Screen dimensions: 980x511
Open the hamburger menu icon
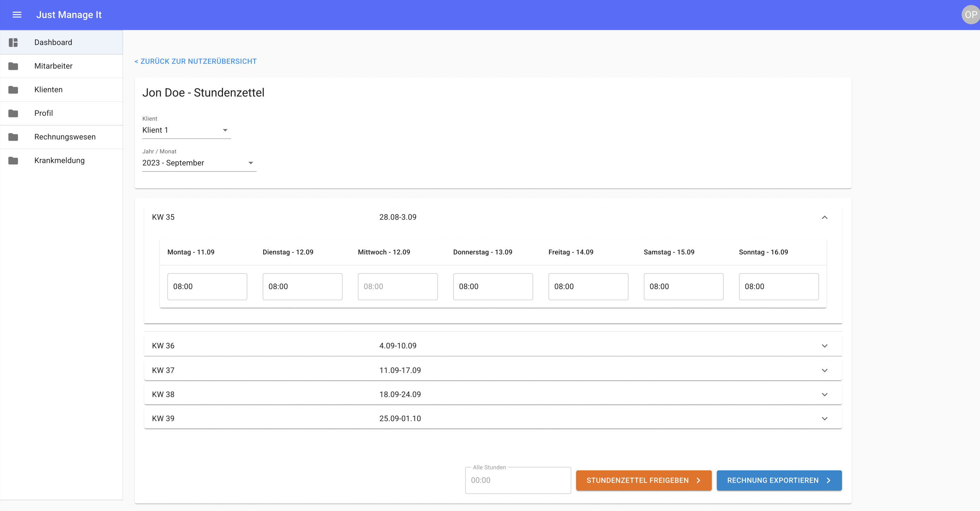pyautogui.click(x=17, y=15)
